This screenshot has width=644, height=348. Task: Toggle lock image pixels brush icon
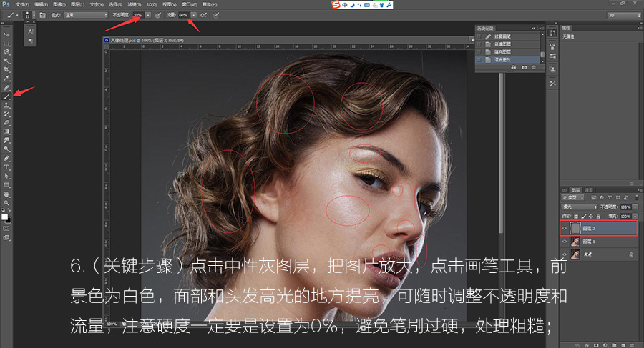584,217
